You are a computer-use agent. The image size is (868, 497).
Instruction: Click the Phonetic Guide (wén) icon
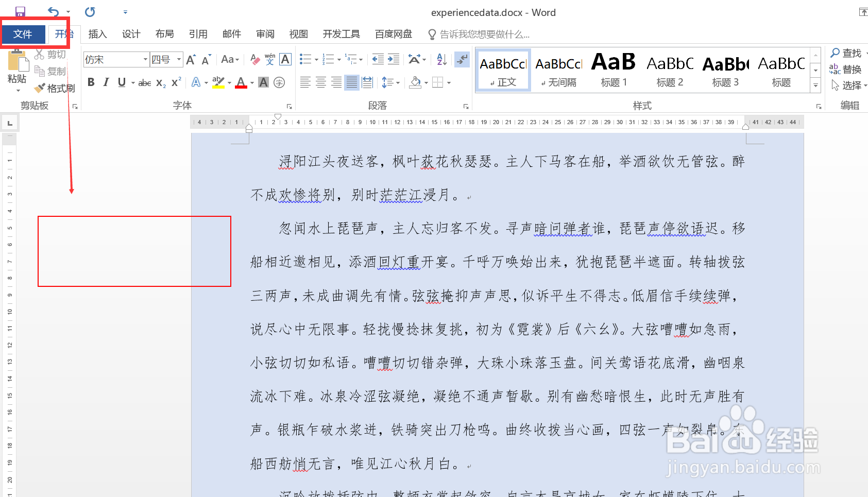(x=270, y=60)
